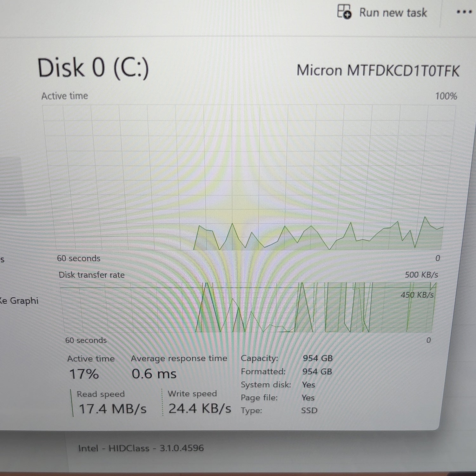The width and height of the screenshot is (476, 476).
Task: Click the 450 KB/s marker label
Action: click(x=417, y=295)
